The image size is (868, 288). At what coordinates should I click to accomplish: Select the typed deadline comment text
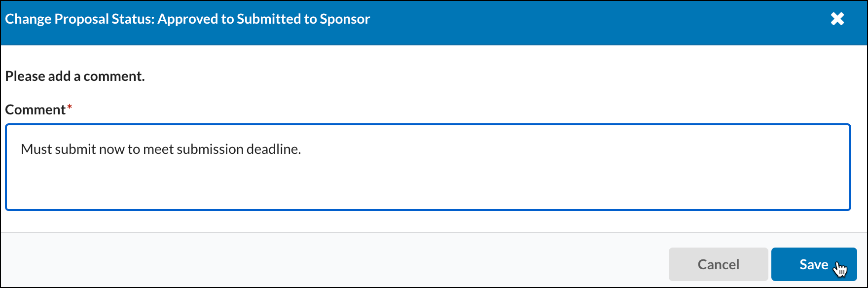point(161,149)
